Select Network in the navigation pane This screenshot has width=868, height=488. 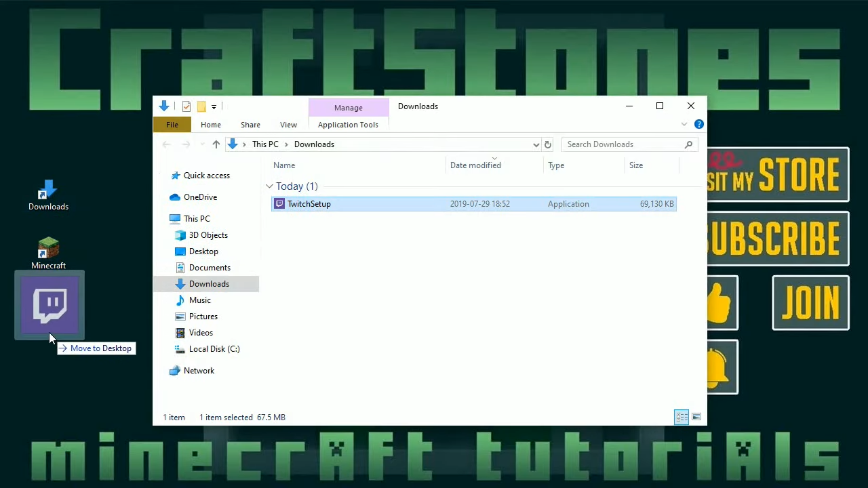(x=199, y=371)
